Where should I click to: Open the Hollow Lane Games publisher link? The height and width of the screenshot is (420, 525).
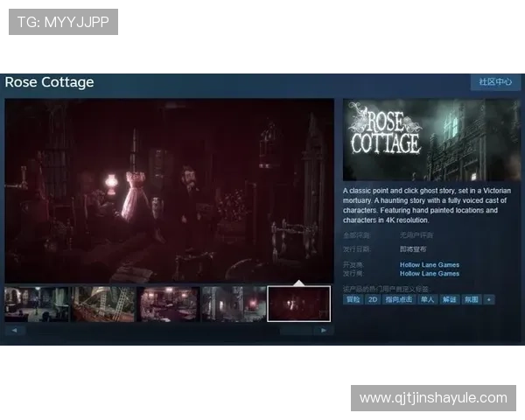(429, 273)
